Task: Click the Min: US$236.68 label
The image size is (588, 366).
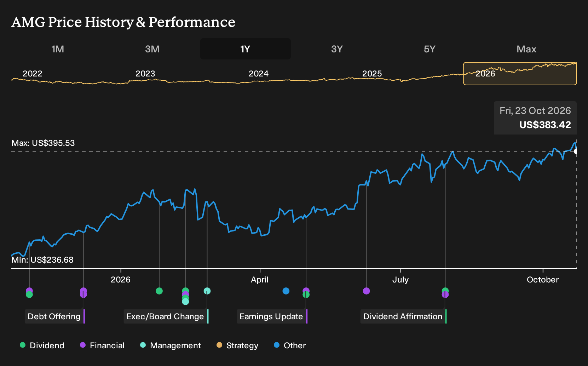Action: coord(42,260)
